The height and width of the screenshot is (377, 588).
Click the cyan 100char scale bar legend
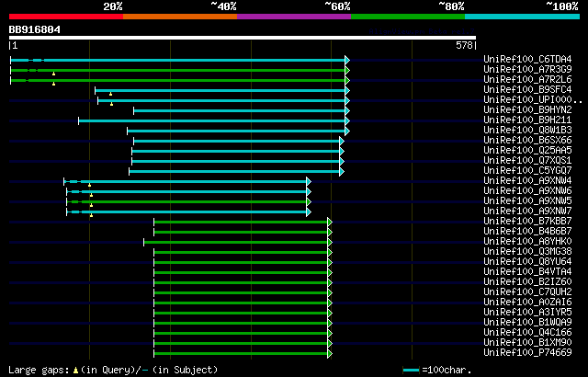tap(411, 371)
